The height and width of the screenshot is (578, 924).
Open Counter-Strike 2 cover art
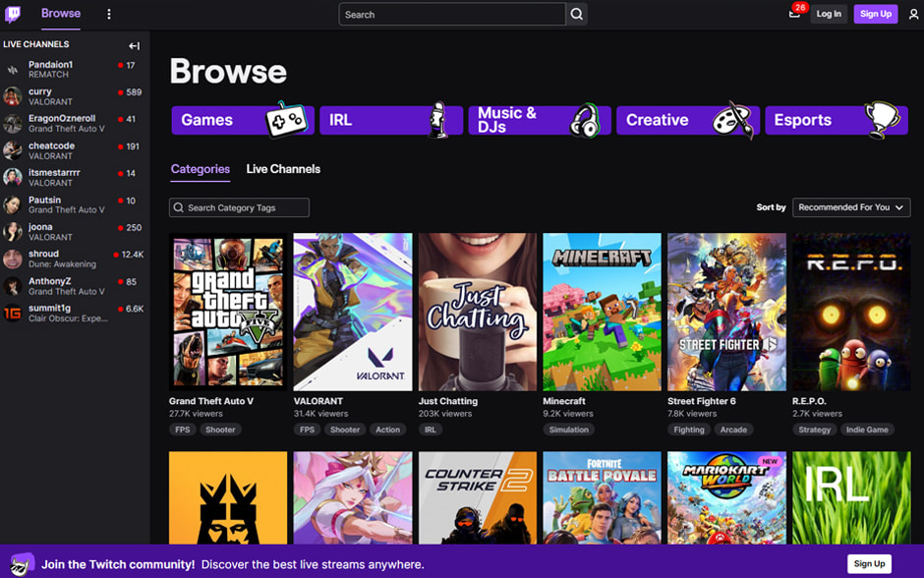(x=478, y=497)
